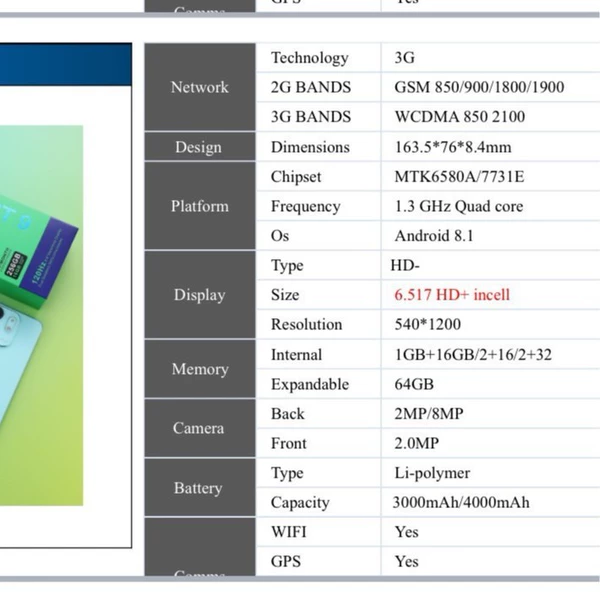Select the Design category header

pos(200,147)
